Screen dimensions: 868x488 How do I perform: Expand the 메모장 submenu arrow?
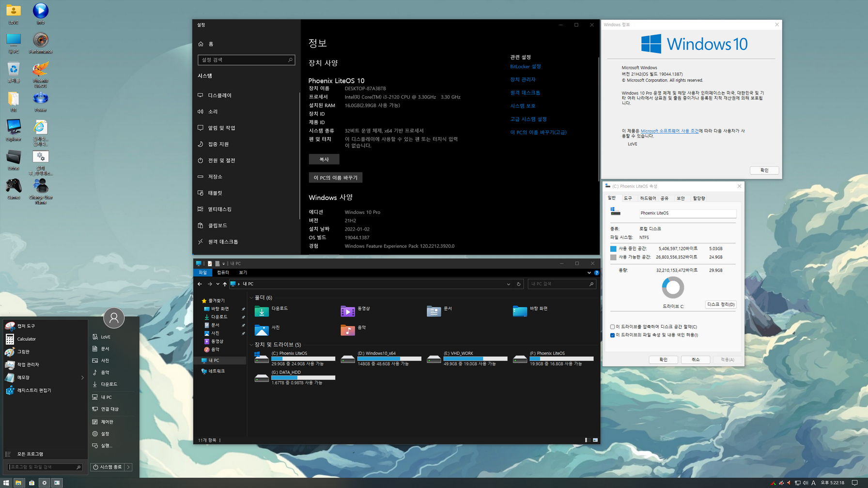pyautogui.click(x=82, y=378)
